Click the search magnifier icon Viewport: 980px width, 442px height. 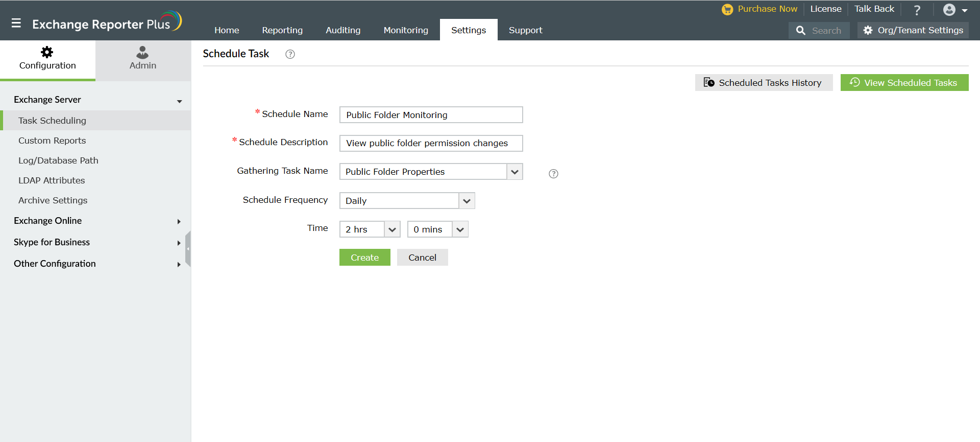801,31
